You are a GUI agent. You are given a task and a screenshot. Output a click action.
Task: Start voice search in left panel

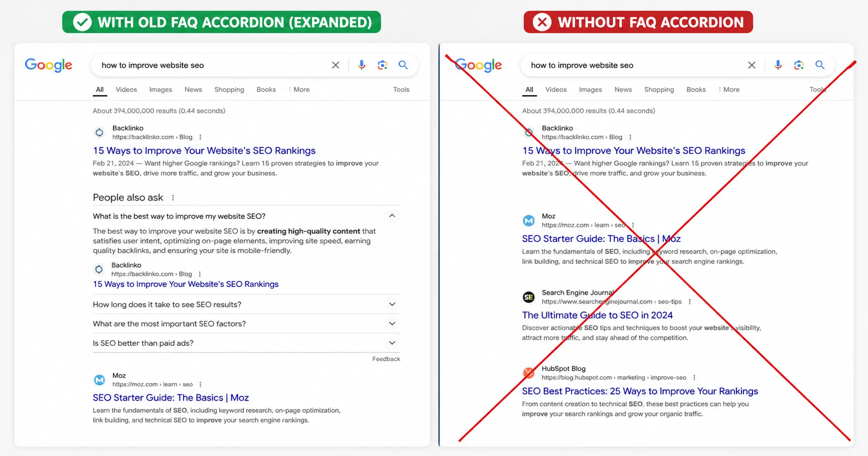[361, 65]
